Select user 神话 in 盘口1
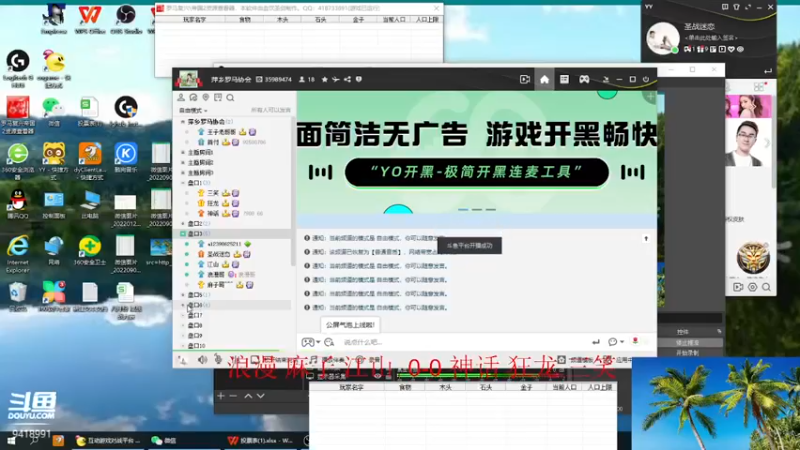800x450 pixels. [213, 213]
